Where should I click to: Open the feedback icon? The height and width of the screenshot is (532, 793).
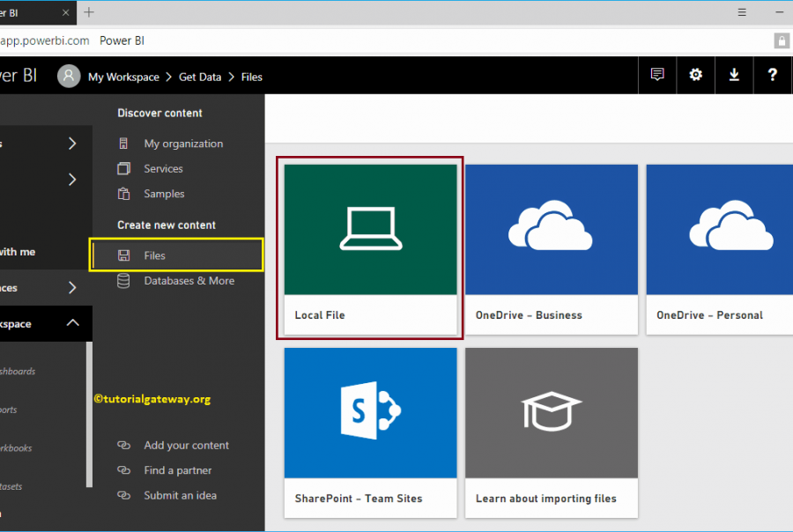click(656, 75)
